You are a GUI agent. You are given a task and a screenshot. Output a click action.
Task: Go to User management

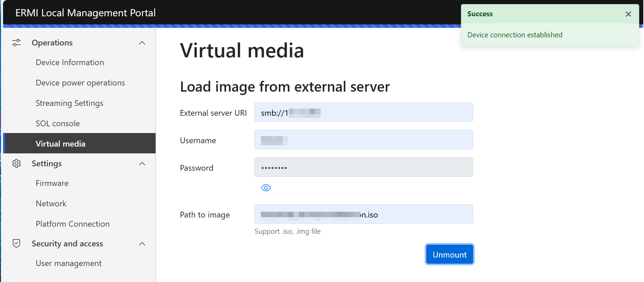(x=69, y=263)
